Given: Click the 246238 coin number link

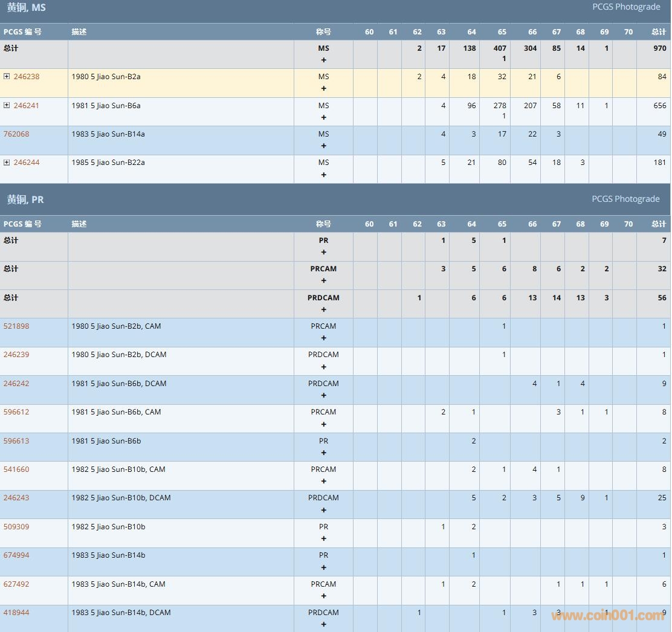Looking at the screenshot, I should [x=27, y=77].
